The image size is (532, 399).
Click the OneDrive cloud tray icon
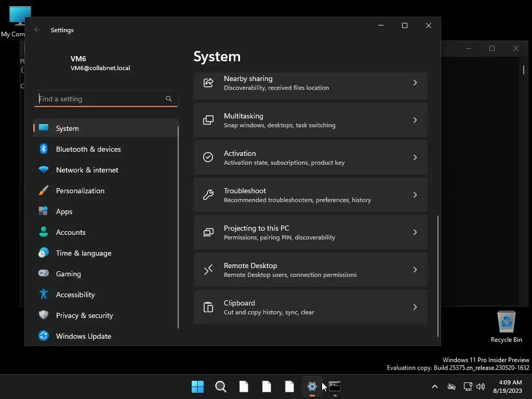coord(451,387)
